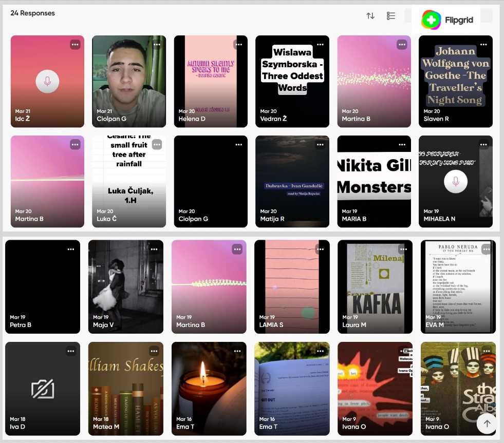Open the ellipsis menu on Vedran Ž's card
504x443 pixels.
pos(320,44)
